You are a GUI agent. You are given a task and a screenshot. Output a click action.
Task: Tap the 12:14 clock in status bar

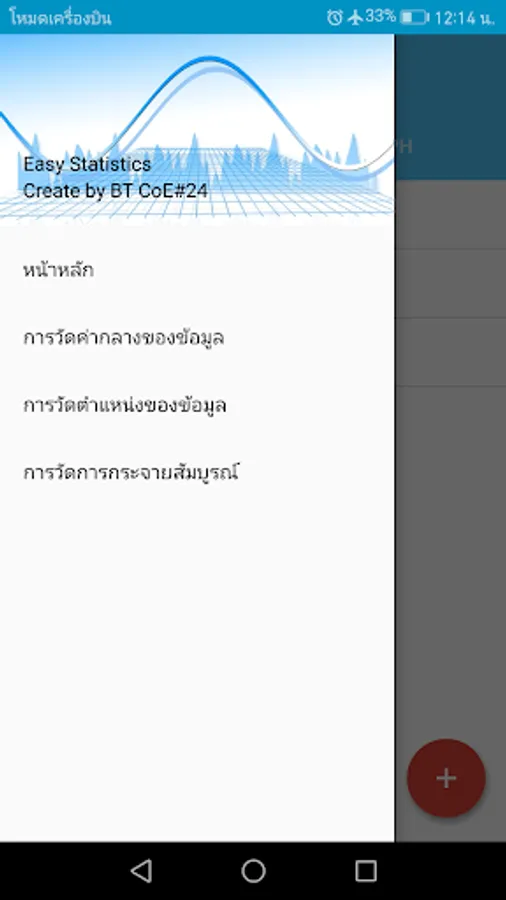[464, 18]
